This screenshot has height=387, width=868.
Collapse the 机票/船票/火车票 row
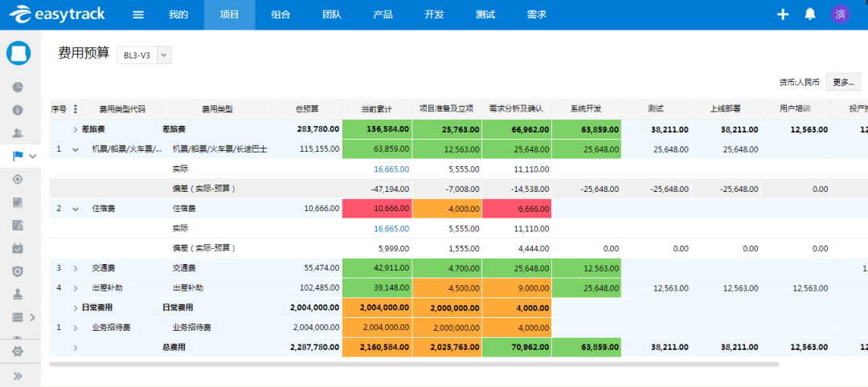click(x=76, y=149)
